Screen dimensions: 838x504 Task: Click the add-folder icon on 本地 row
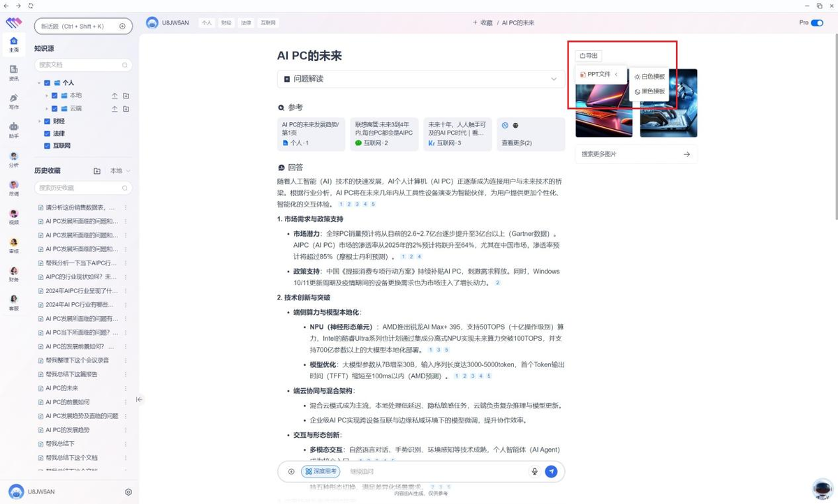pos(126,96)
